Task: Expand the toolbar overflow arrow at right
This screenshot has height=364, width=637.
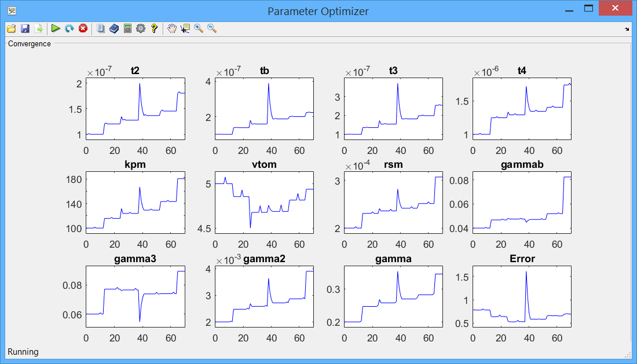Action: click(627, 29)
